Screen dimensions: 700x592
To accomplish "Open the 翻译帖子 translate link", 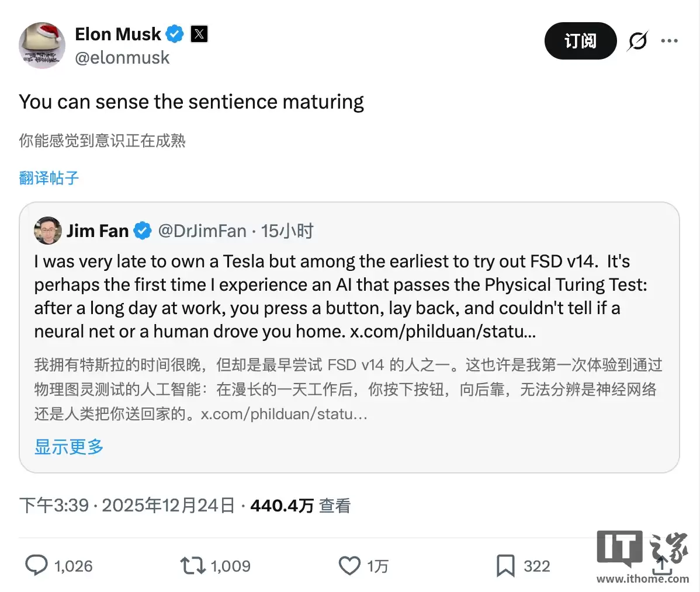I will [48, 177].
